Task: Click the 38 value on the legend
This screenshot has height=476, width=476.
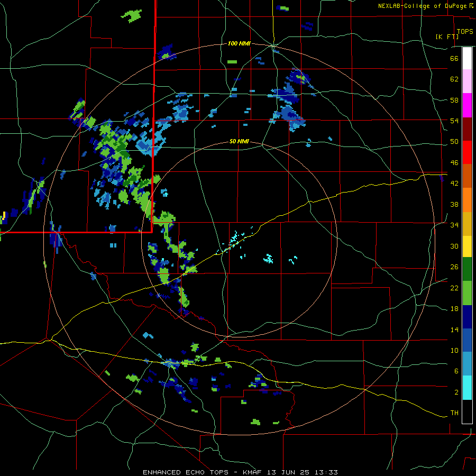Action: tap(454, 204)
